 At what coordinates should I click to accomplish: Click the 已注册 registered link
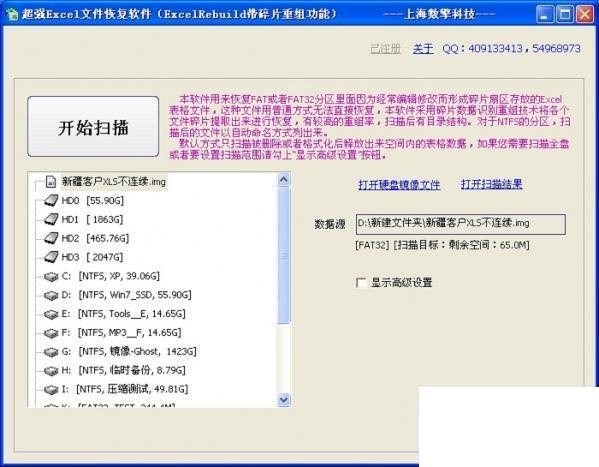tap(386, 49)
